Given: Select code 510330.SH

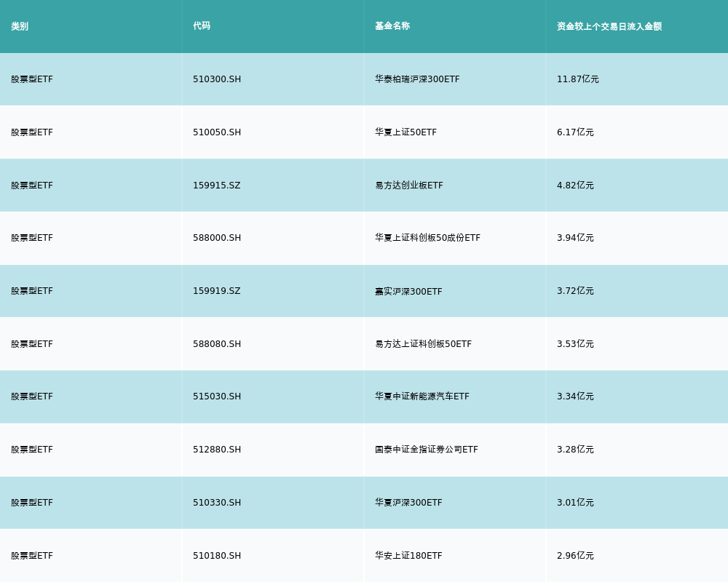Looking at the screenshot, I should coord(217,503).
